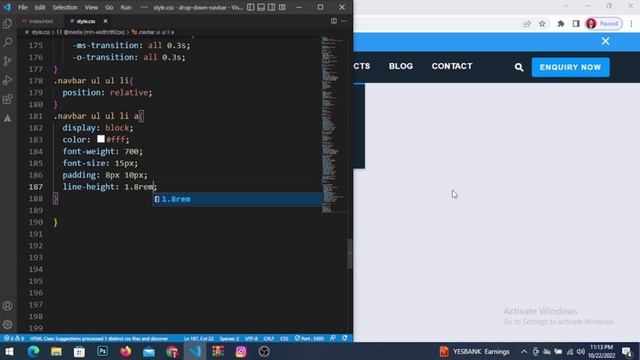640x360 pixels.
Task: Click the minimap code overview
Action: 333,124
